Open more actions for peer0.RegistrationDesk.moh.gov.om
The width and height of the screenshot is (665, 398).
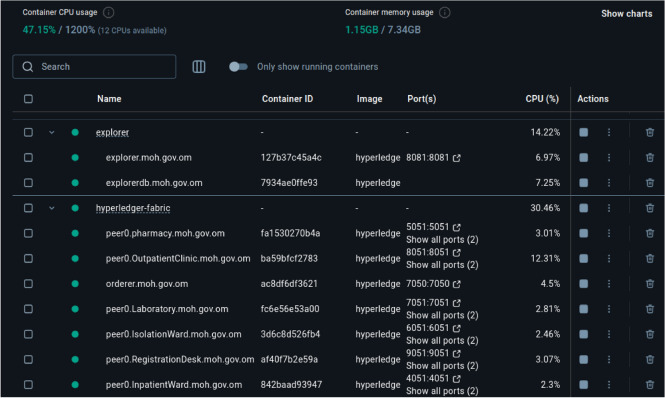click(609, 359)
